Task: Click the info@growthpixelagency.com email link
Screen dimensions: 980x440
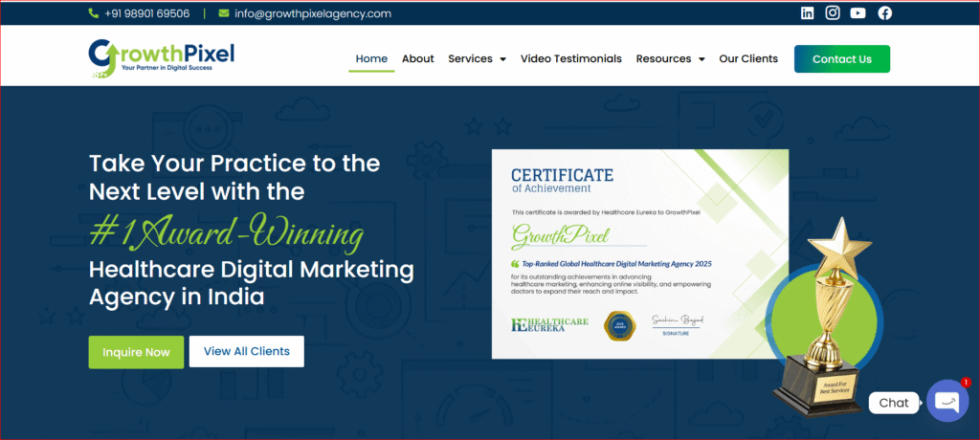Action: click(313, 13)
